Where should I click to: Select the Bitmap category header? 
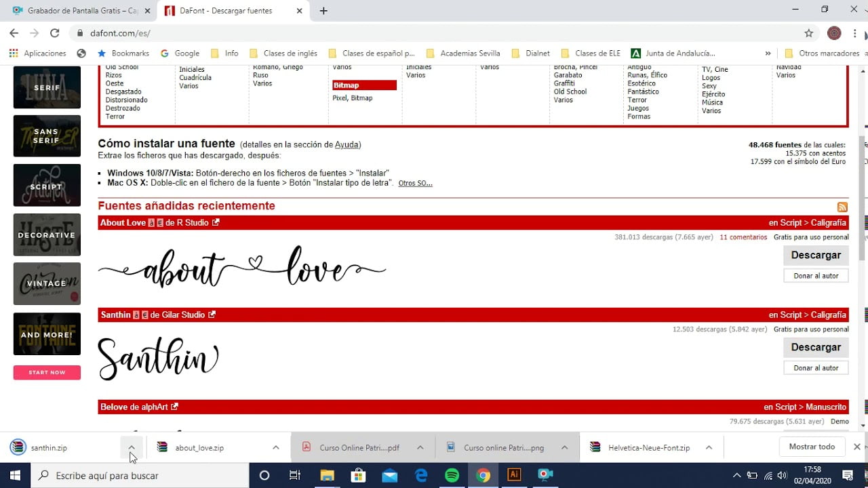[x=364, y=85]
